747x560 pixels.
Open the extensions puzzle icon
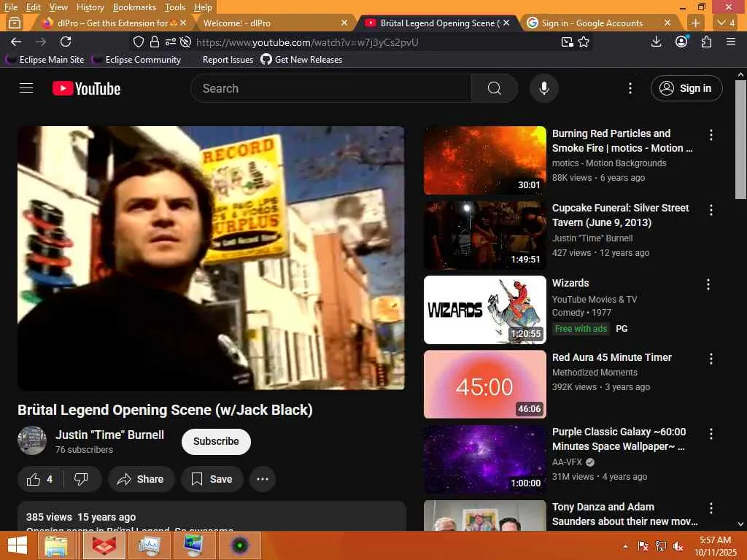(x=706, y=42)
